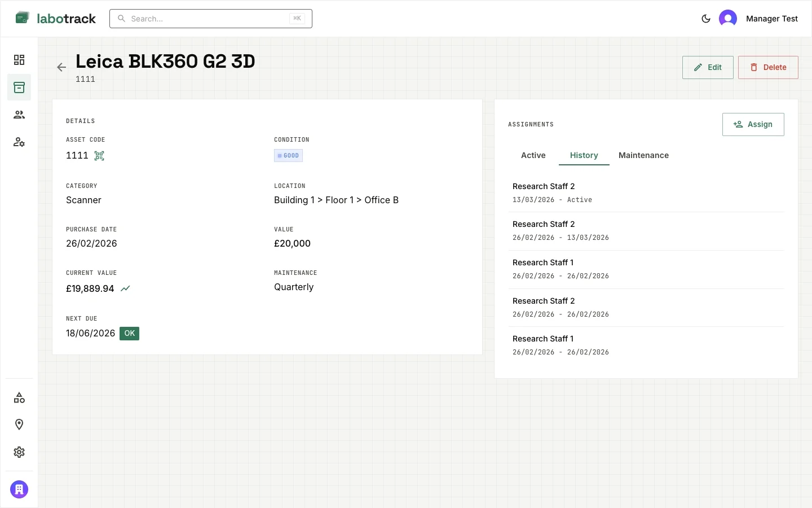
Task: Click the Delete button
Action: point(768,67)
